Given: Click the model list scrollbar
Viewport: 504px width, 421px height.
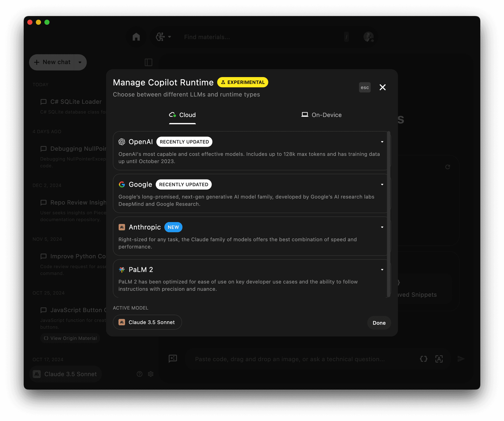Looking at the screenshot, I should (x=389, y=214).
